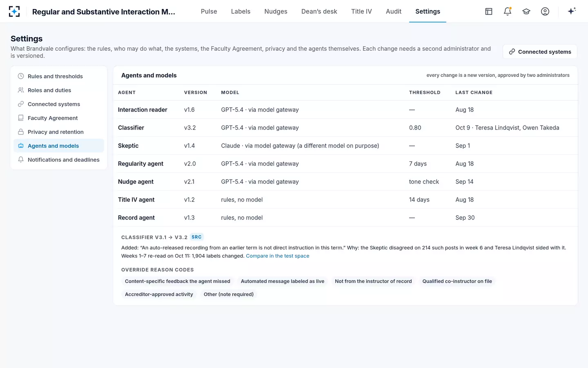
Task: Click the clock icon beside Rules and thresholds
Action: 21,76
